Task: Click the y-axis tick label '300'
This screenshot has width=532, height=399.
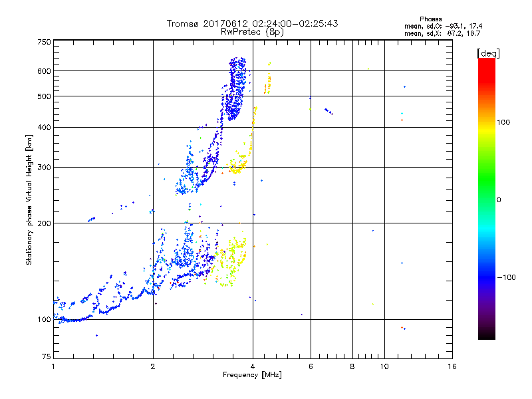Action: 44,167
